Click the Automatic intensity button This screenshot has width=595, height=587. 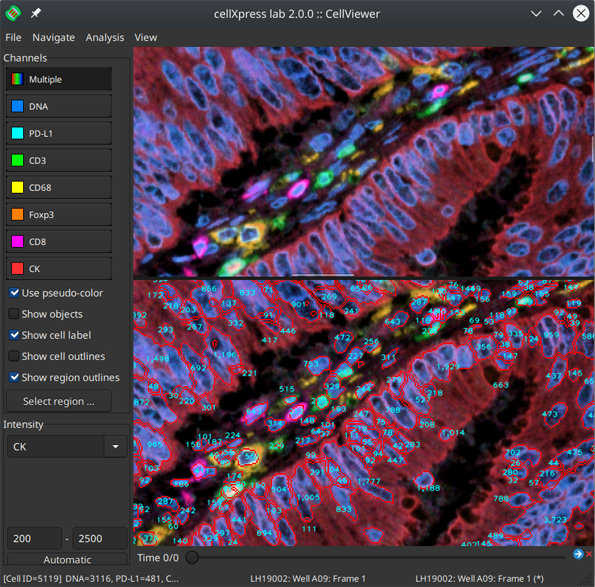pos(67,559)
